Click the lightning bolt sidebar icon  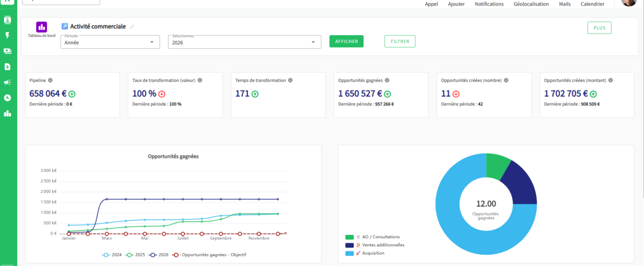click(x=7, y=36)
